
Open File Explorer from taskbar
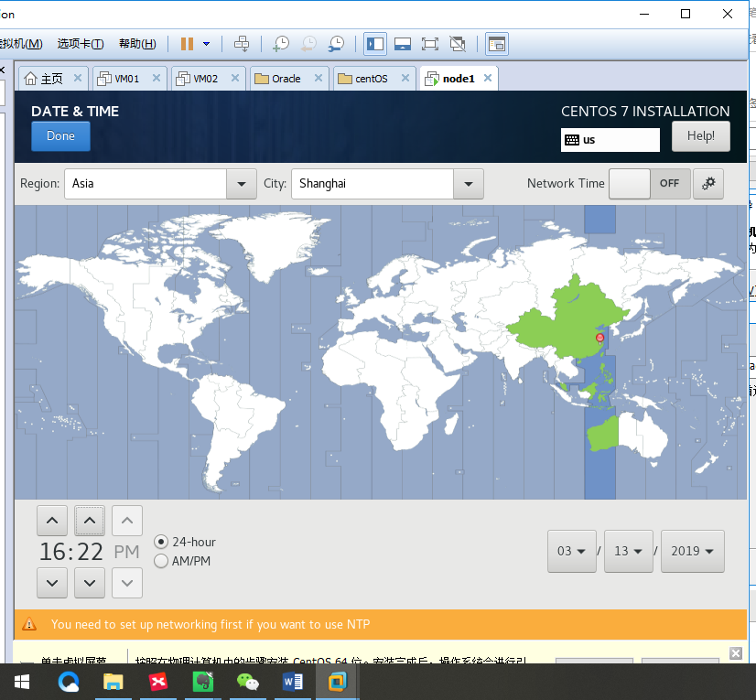point(113,682)
